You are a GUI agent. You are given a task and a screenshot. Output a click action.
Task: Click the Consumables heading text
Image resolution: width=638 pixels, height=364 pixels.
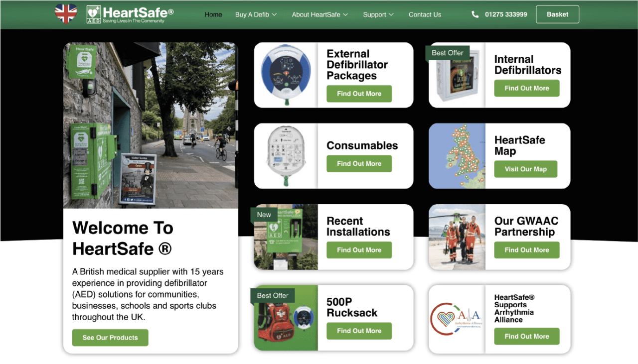coord(362,146)
